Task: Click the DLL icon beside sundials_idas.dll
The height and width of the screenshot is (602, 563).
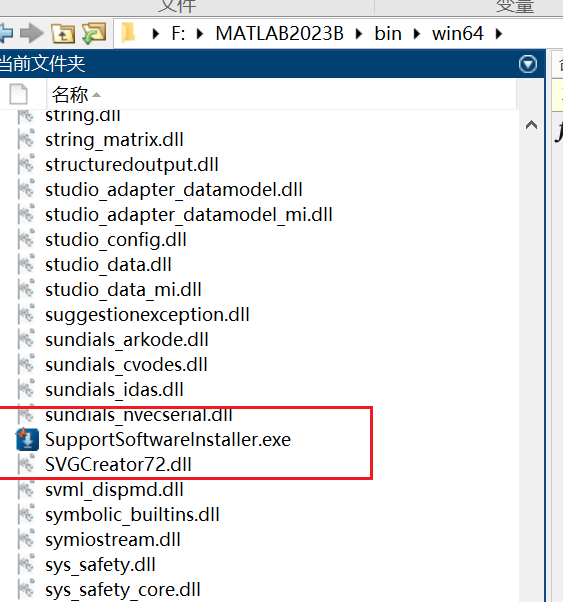Action: pyautogui.click(x=26, y=389)
